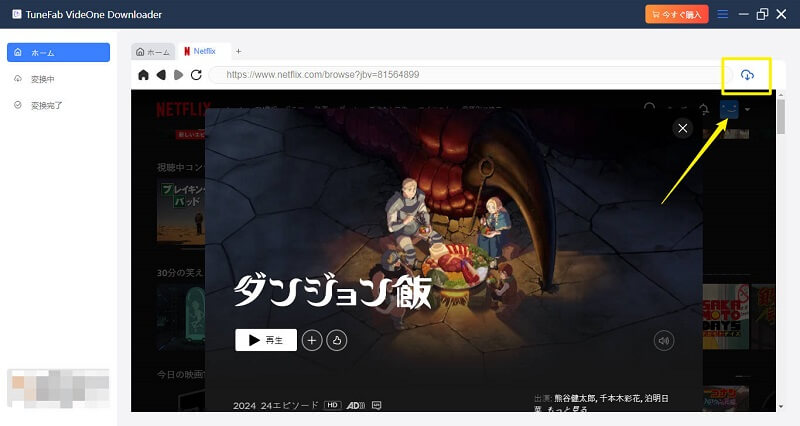Go to browser home icon in toolbar

coord(143,75)
